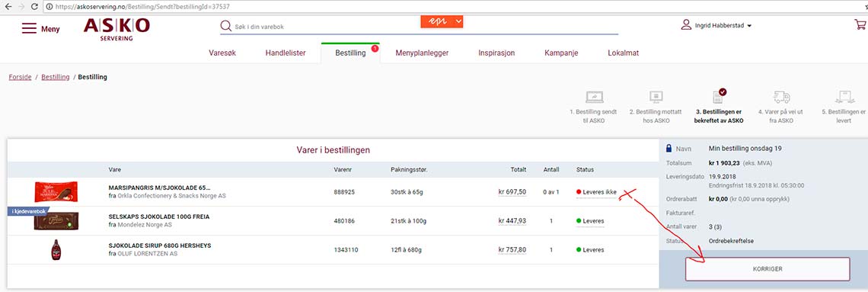Screen dimensions: 868x292
Task: Click step 1 Bestilling sendt icon
Action: click(595, 97)
